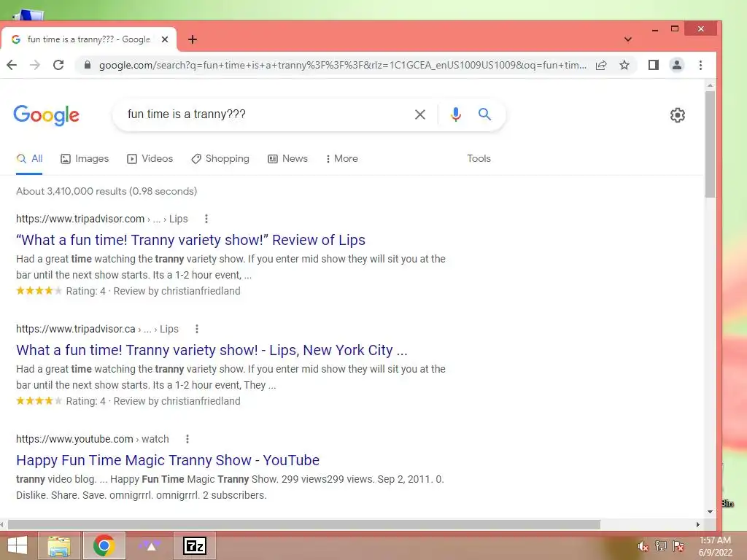Open the 7-Zip taskbar icon
The image size is (747, 560).
click(x=195, y=545)
